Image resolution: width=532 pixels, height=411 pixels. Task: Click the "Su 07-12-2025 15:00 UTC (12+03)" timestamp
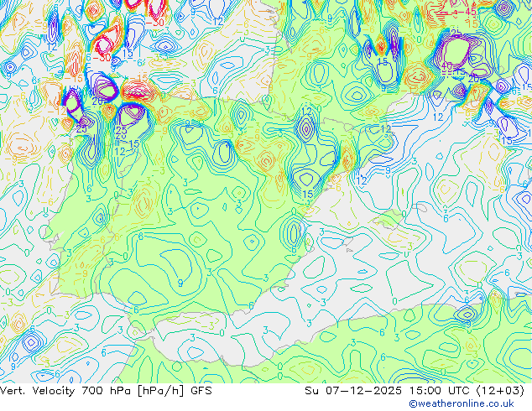click(x=415, y=391)
